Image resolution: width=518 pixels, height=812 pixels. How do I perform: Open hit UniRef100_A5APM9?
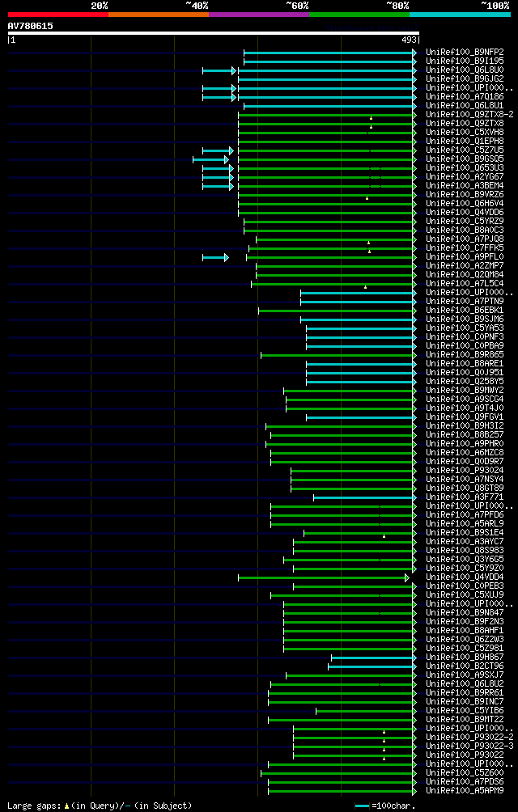click(465, 790)
